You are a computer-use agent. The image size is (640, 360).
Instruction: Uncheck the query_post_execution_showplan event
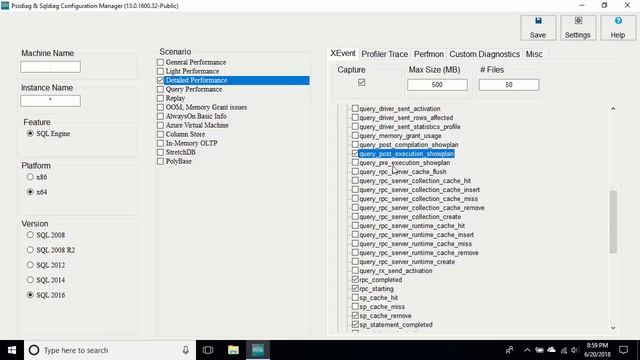tap(355, 153)
